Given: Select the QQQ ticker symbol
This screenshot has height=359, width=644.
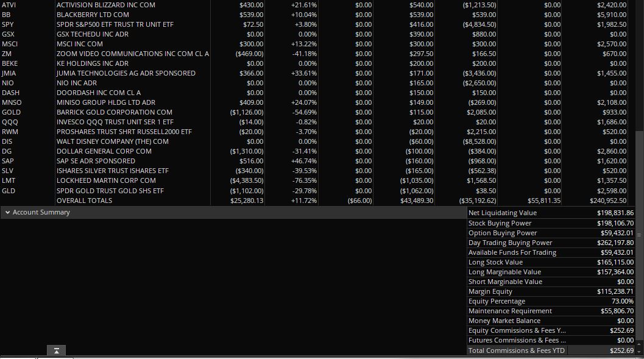Looking at the screenshot, I should [x=10, y=122].
